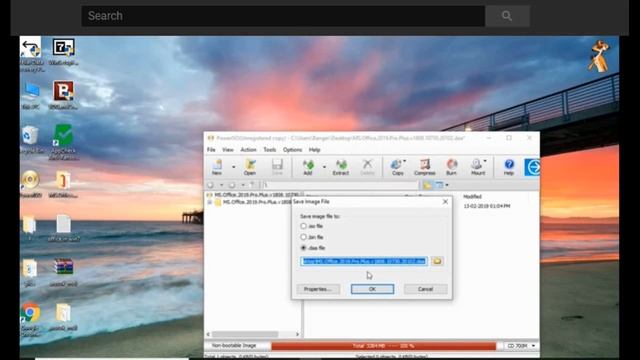Click the MS Office desktop icon
640x360 pixels.
[63, 184]
